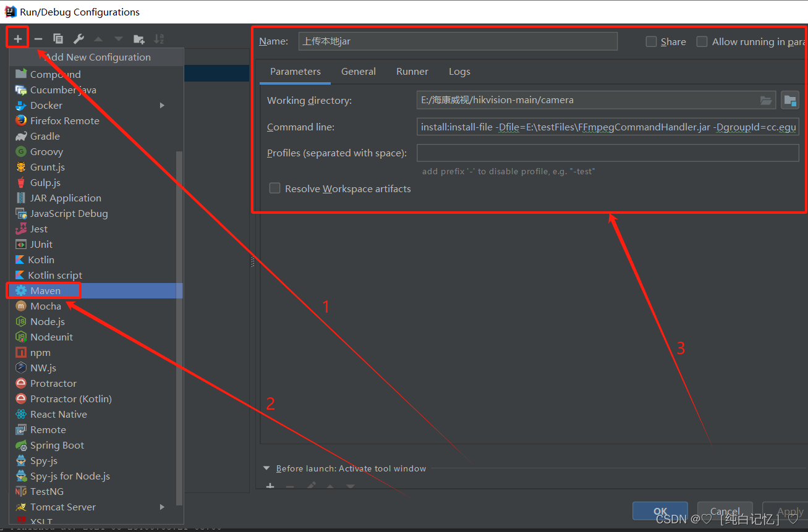
Task: Click the Copy Configuration icon
Action: click(58, 39)
